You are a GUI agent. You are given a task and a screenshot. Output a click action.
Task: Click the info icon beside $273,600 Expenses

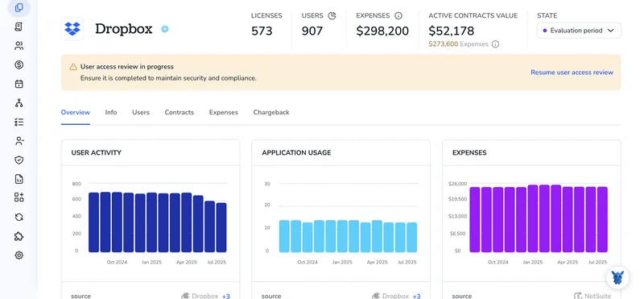pyautogui.click(x=495, y=44)
